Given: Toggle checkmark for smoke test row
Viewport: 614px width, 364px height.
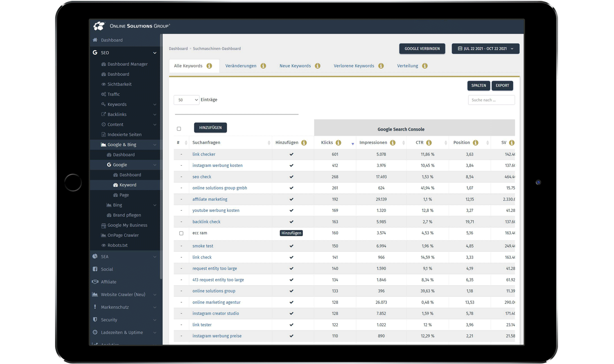Looking at the screenshot, I should 291,246.
